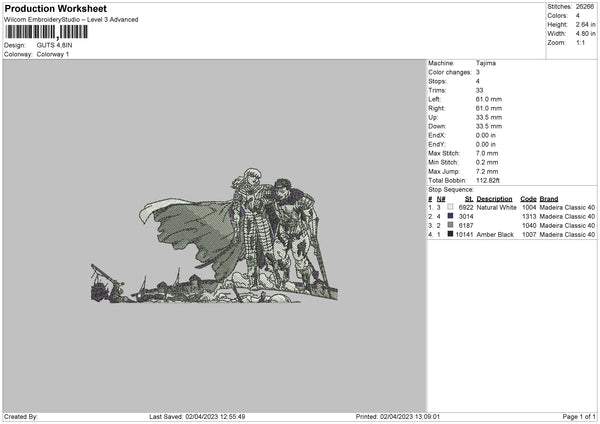Viewport: 600px width, 424px height.
Task: Click the Max Jump value 7.2 mm
Action: 487,171
